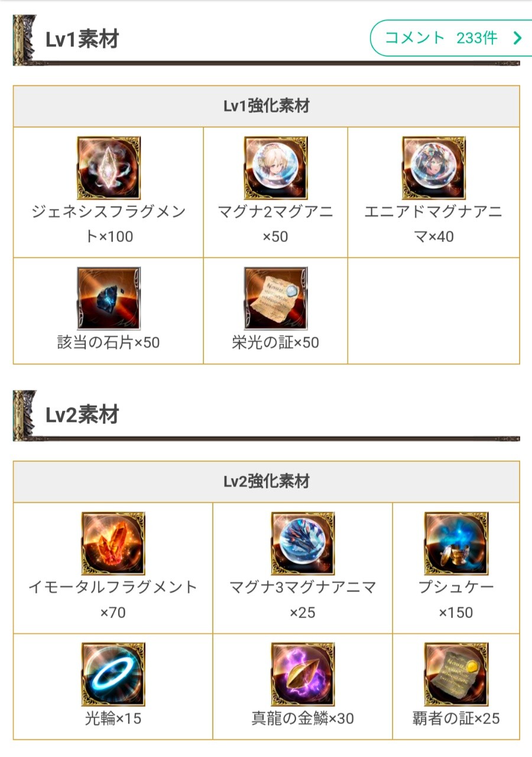The width and height of the screenshot is (532, 757).
Task: Select the マグナ2マグアニ orb icon
Action: pyautogui.click(x=275, y=169)
